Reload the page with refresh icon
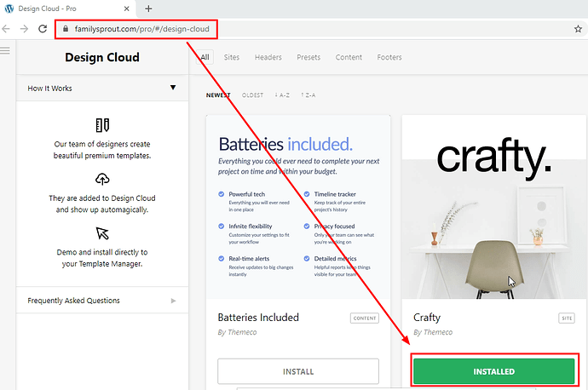The height and width of the screenshot is (390, 588). point(43,29)
